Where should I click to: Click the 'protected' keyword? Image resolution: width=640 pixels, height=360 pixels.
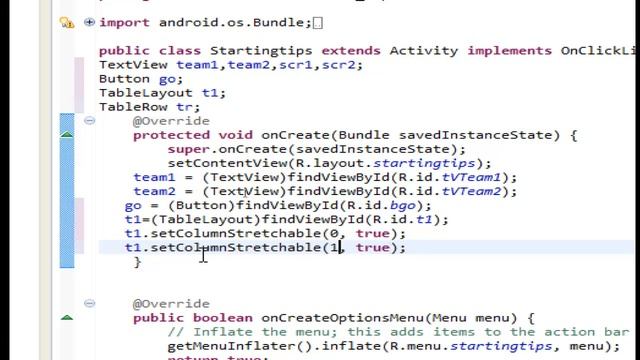coord(171,136)
